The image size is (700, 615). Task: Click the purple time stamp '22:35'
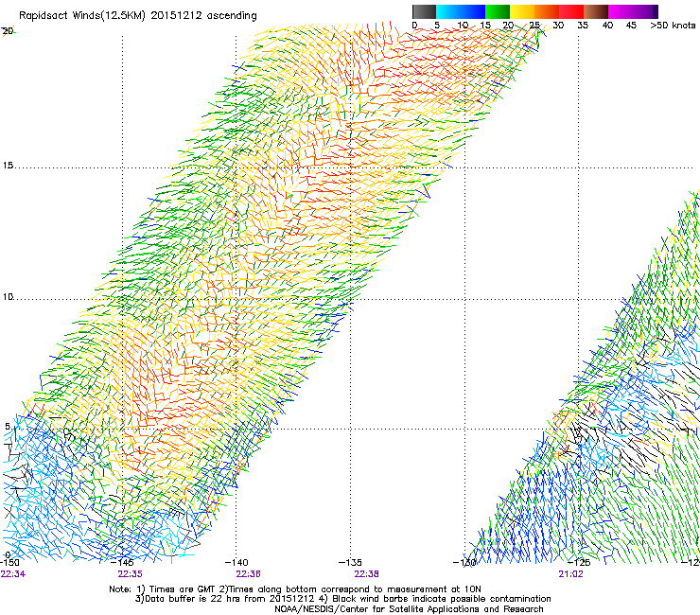coord(130,574)
